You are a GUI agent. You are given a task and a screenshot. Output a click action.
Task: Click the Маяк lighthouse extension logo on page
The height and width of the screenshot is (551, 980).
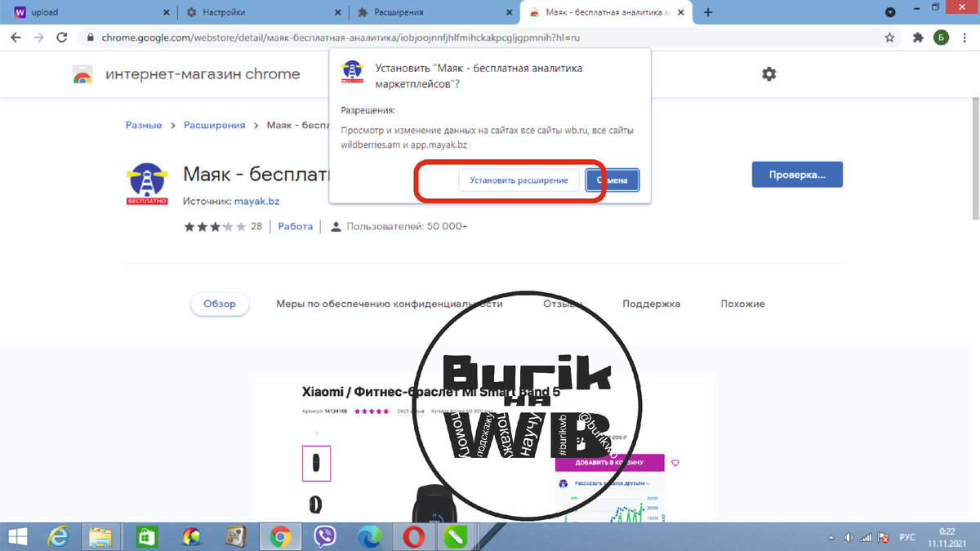pyautogui.click(x=147, y=184)
